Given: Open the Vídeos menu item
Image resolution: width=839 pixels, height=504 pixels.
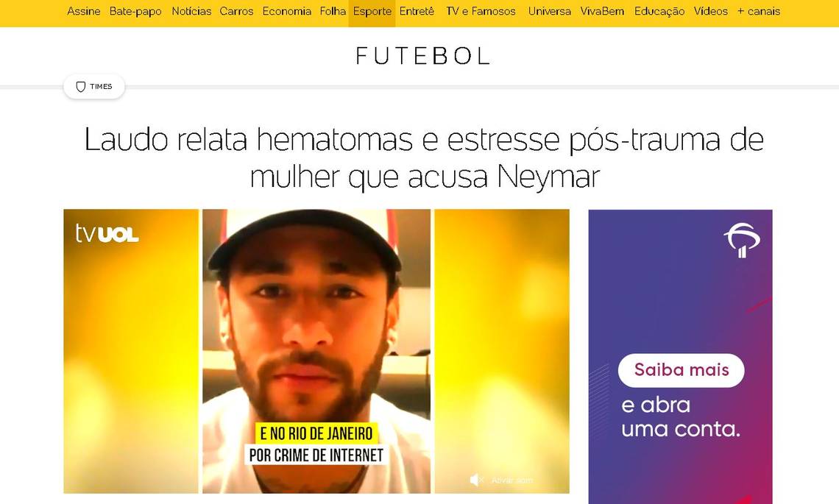Looking at the screenshot, I should pyautogui.click(x=711, y=11).
